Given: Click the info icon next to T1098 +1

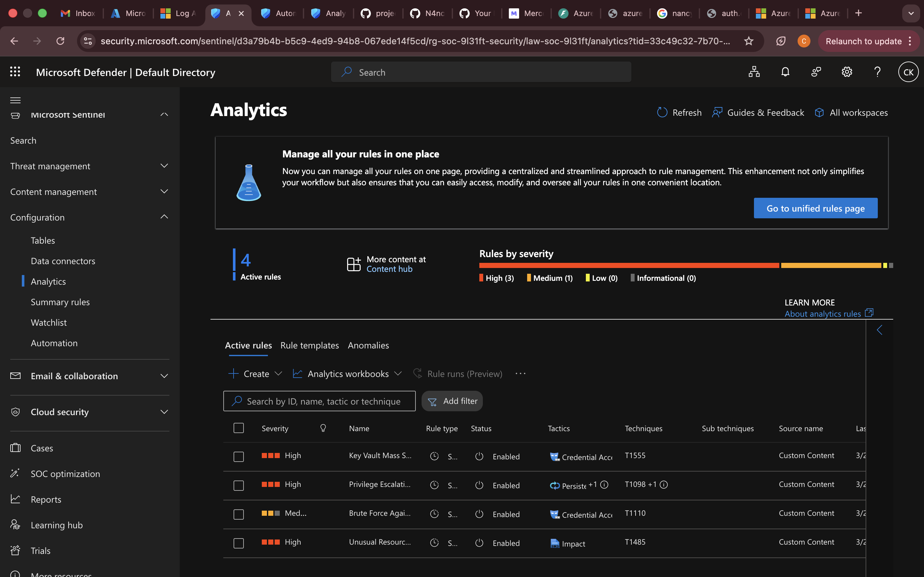Looking at the screenshot, I should 664,485.
